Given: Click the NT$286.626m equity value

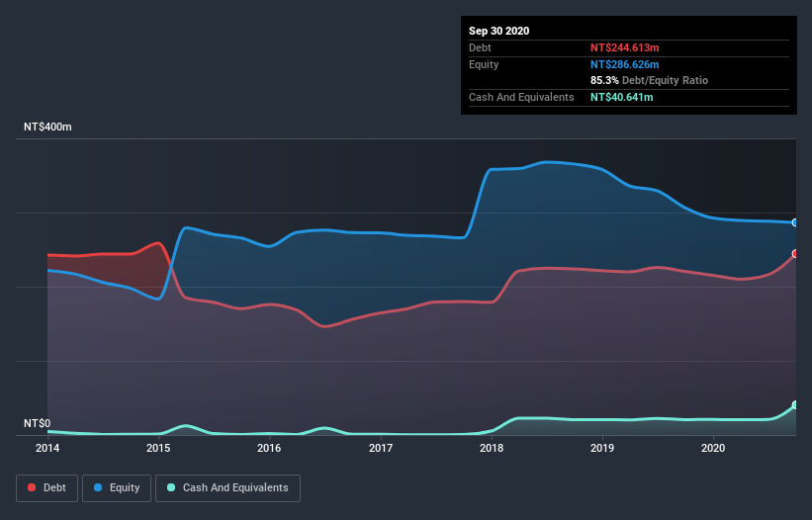Looking at the screenshot, I should (624, 64).
